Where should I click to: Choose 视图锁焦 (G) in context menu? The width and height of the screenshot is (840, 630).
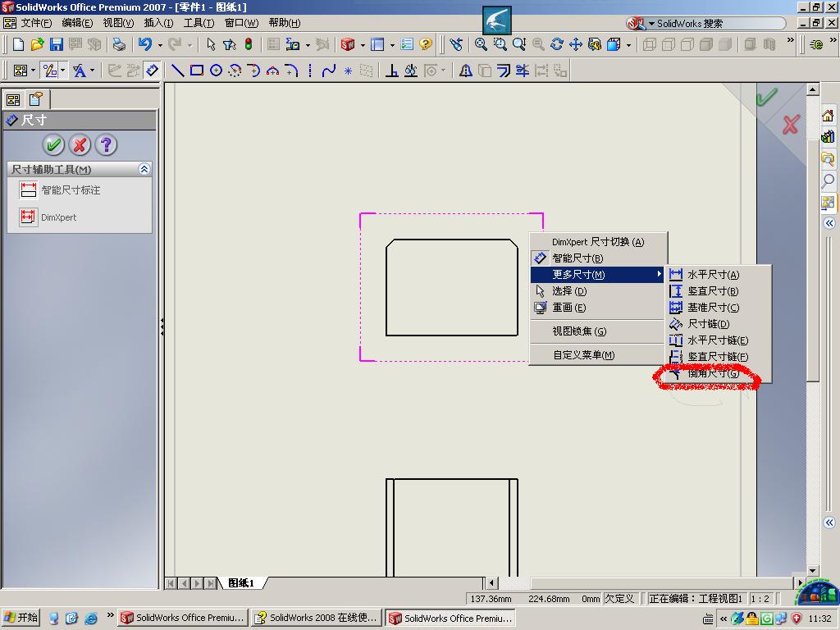click(x=598, y=331)
